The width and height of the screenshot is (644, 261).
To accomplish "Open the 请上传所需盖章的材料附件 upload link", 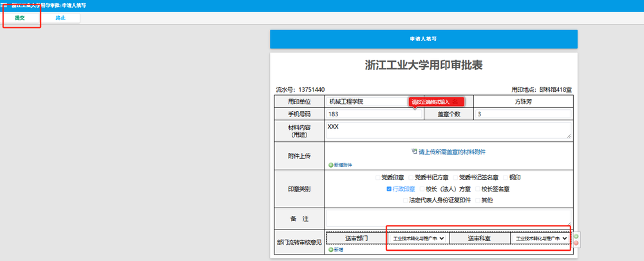I will (451, 152).
